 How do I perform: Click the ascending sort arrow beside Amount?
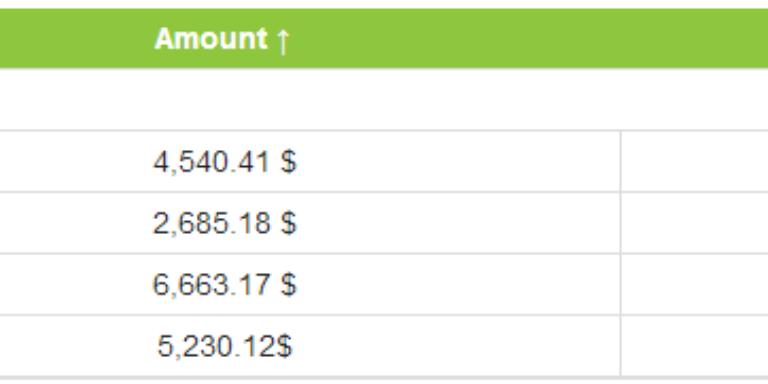(x=283, y=40)
